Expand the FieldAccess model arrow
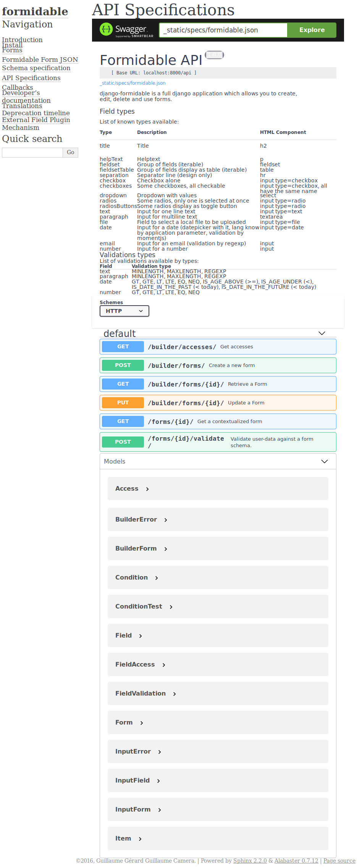 point(164,665)
